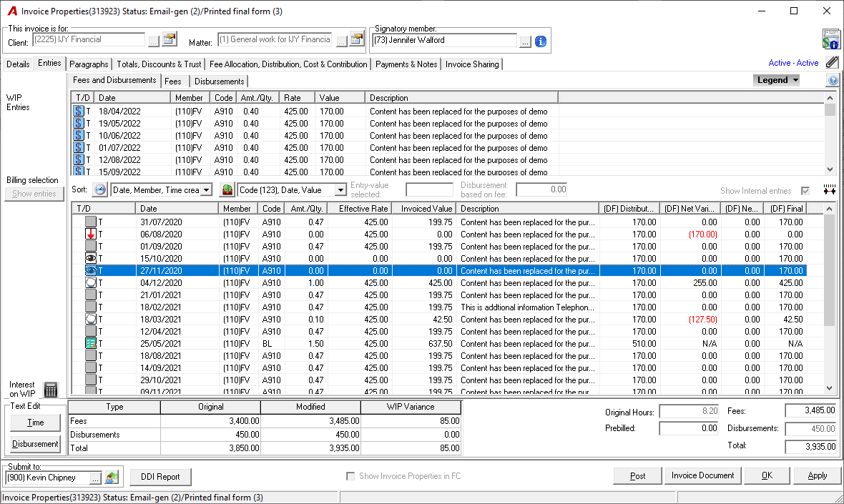Click the DDI Report button
Viewport: 844px width, 504px height.
(x=160, y=477)
